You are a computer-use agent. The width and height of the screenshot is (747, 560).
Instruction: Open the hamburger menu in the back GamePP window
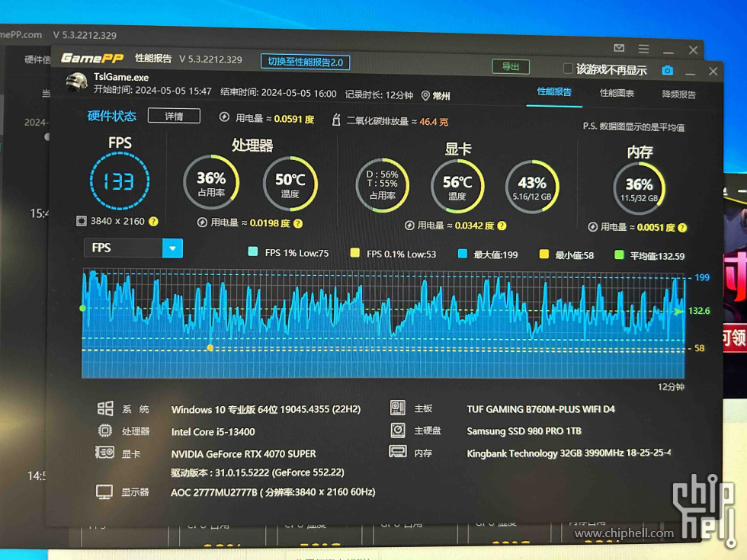643,49
